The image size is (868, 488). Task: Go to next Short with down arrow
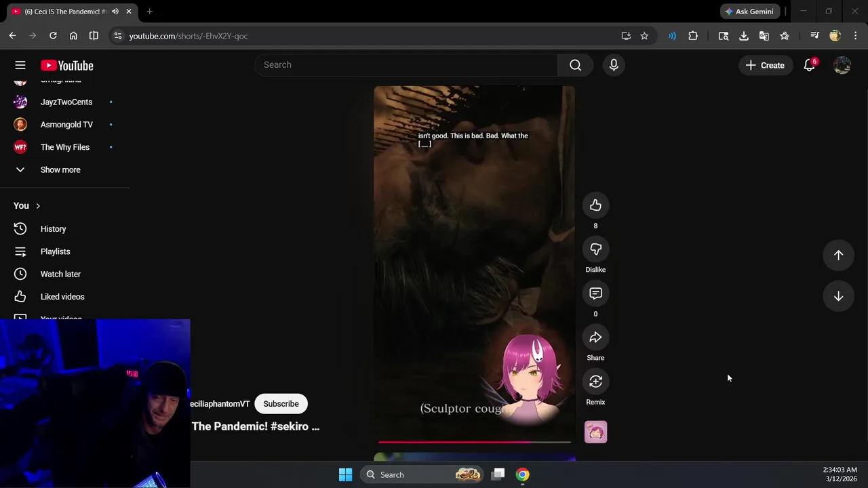pos(838,296)
